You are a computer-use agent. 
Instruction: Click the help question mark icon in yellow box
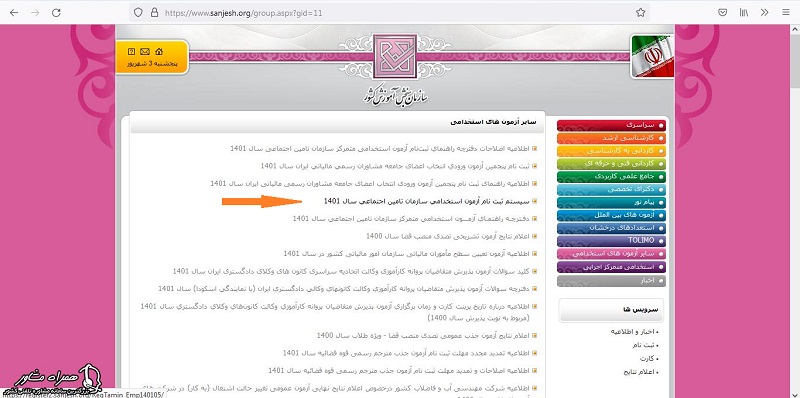coord(132,52)
